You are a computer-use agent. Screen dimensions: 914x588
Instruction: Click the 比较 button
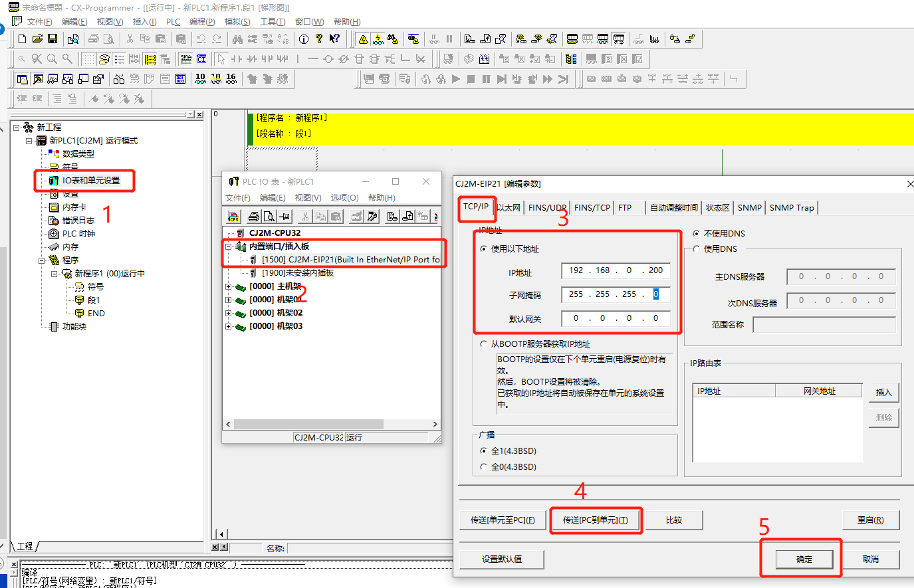tap(674, 520)
